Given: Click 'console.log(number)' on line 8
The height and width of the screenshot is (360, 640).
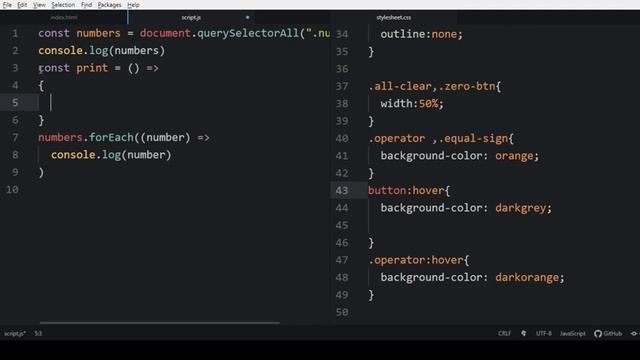Looking at the screenshot, I should (x=111, y=155).
